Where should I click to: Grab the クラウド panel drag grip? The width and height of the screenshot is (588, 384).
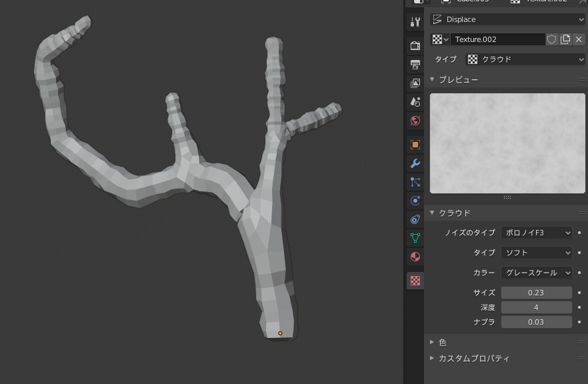[x=581, y=213]
